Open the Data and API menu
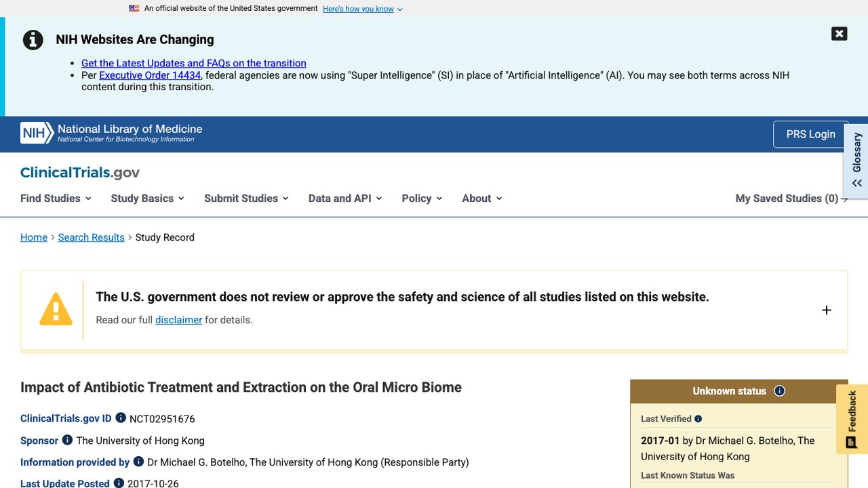Image resolution: width=868 pixels, height=488 pixels. [345, 198]
